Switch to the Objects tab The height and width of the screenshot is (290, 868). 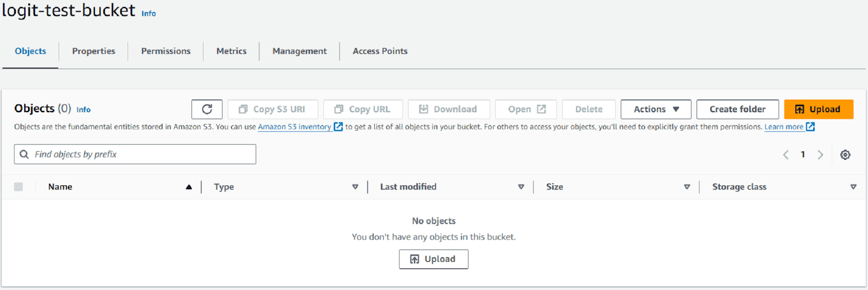click(30, 51)
